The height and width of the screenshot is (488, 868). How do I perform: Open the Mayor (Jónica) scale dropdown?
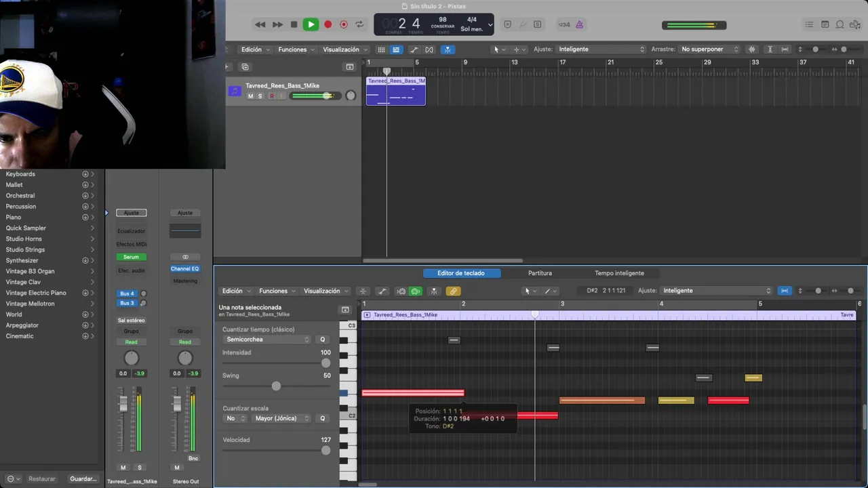(x=281, y=418)
